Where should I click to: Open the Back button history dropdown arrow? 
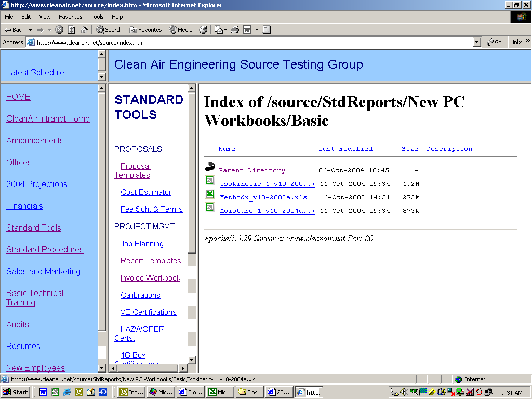click(30, 30)
